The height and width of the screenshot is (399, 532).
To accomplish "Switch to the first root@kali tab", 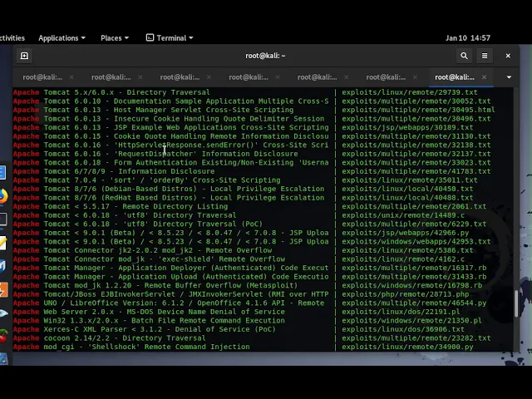I will [x=42, y=77].
